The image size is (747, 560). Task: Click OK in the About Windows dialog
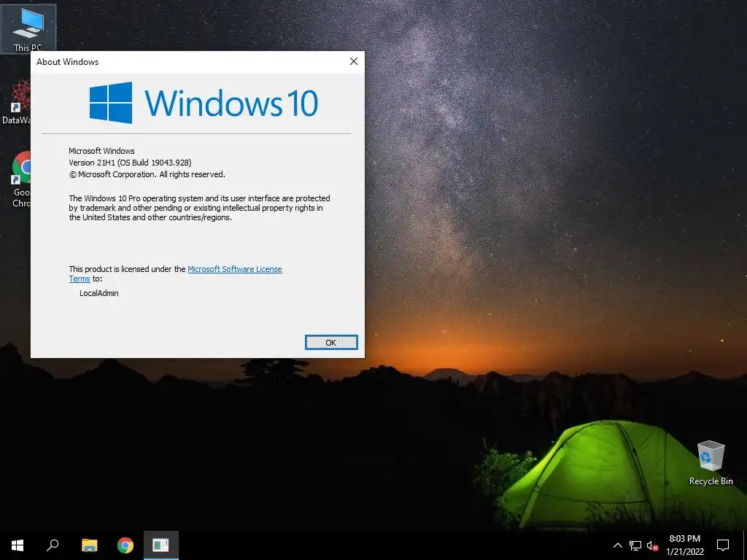[x=331, y=343]
